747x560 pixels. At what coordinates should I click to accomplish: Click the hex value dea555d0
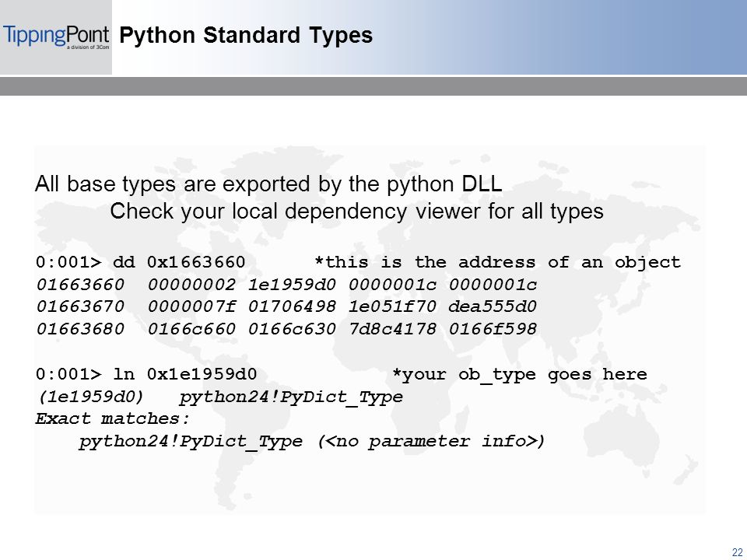[492, 306]
